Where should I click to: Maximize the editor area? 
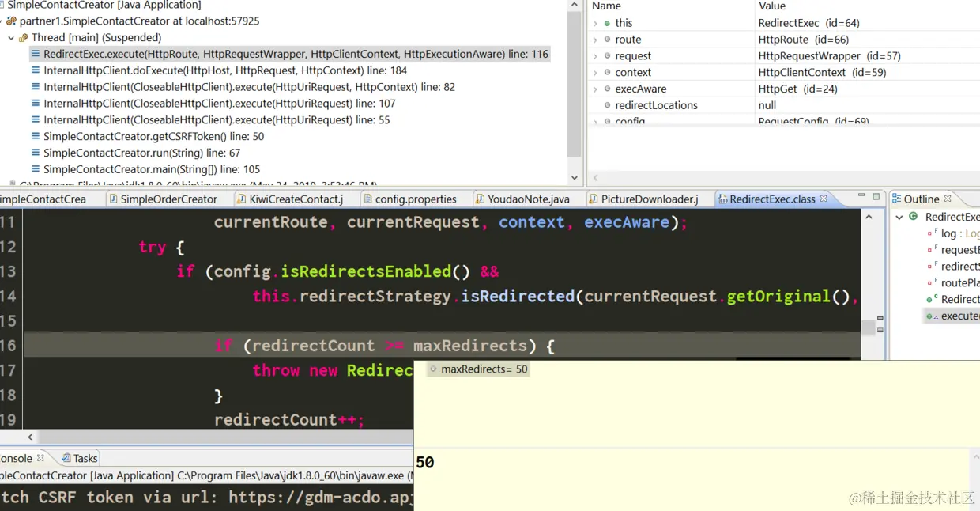pos(876,196)
